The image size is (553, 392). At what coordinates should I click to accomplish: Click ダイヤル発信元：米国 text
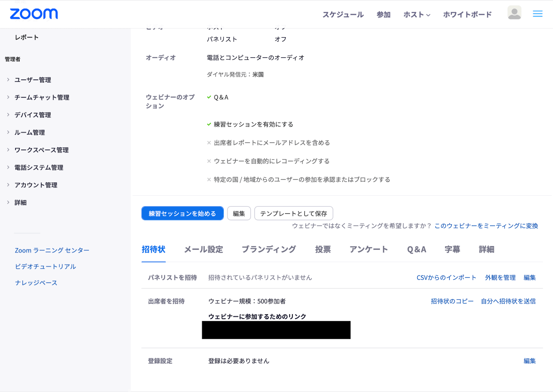tap(235, 75)
